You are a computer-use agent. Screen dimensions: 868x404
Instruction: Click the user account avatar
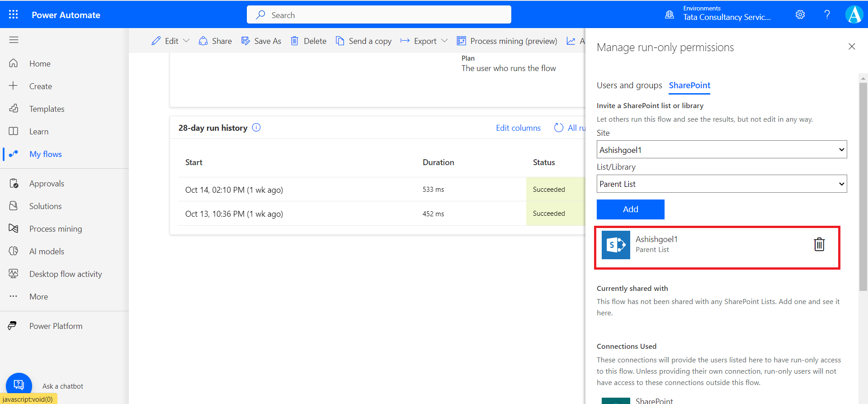854,14
